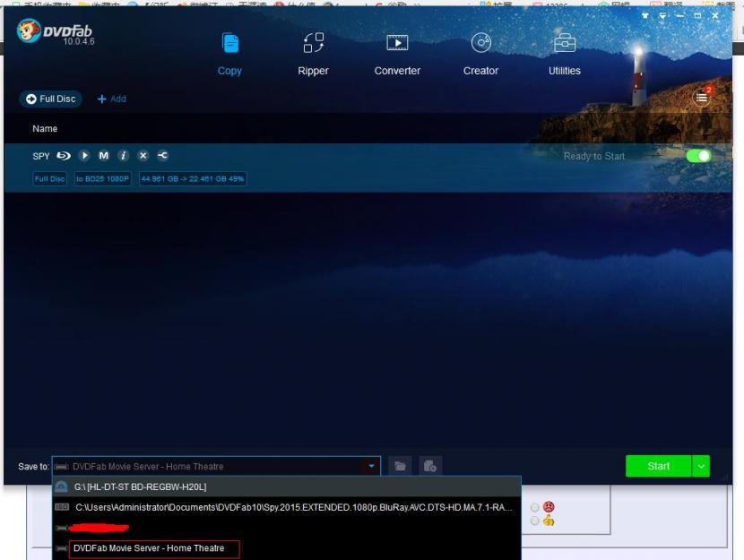Select the ISO path in Documents\DVDFab10 option

(x=287, y=507)
